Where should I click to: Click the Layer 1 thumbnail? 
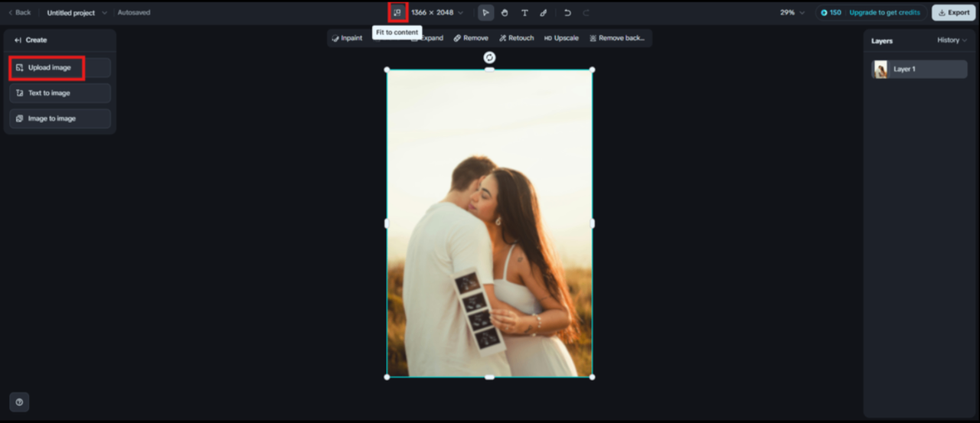point(880,70)
